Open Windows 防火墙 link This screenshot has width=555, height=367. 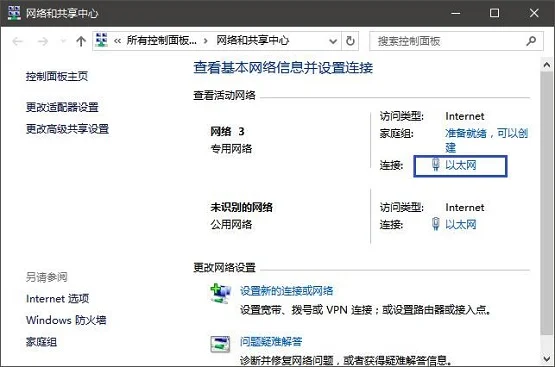pyautogui.click(x=66, y=320)
